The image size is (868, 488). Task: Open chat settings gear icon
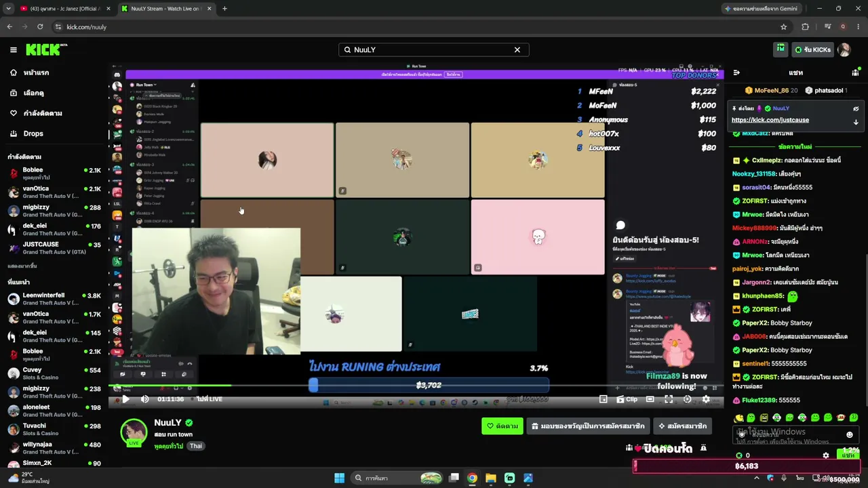[x=825, y=455]
